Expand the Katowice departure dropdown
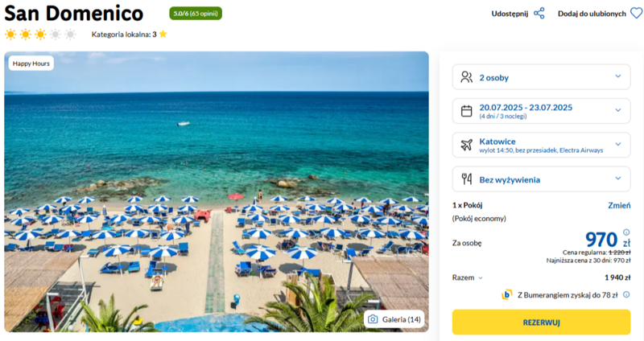 click(x=541, y=145)
